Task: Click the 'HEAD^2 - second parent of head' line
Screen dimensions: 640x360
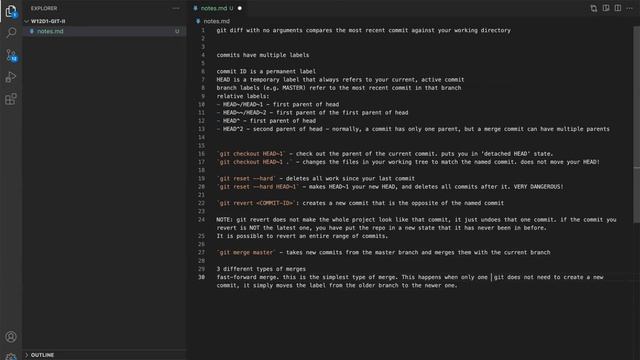Action: pyautogui.click(x=413, y=129)
